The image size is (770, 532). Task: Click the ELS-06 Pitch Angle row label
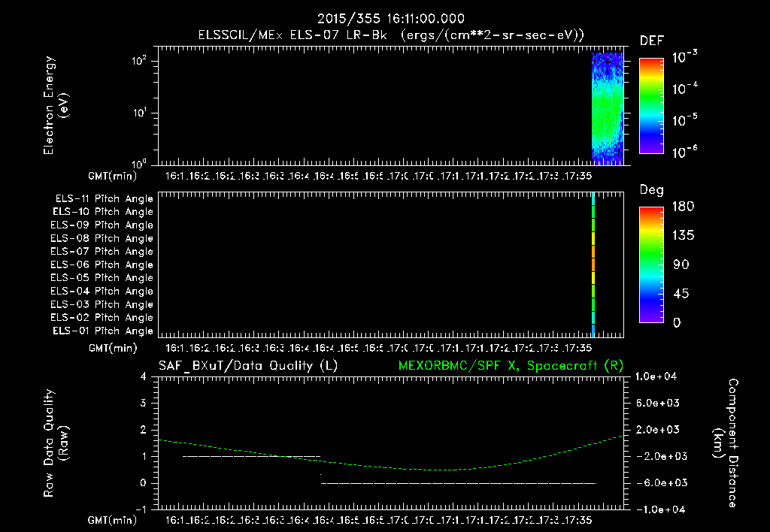[x=102, y=265]
